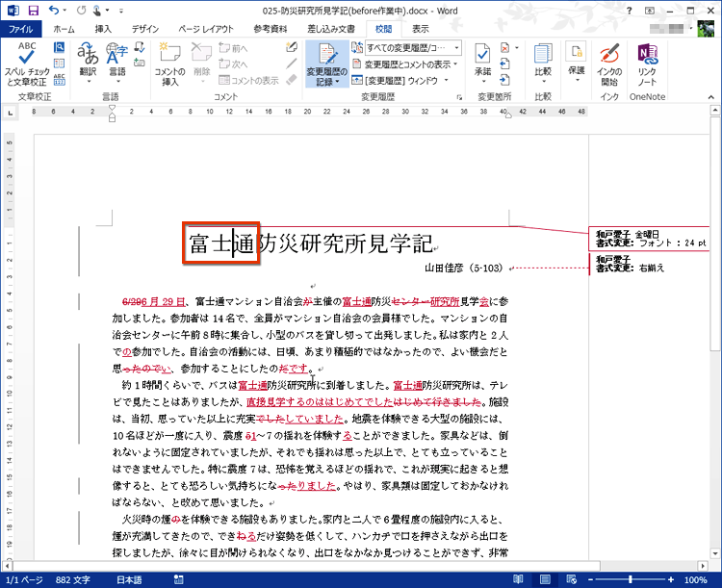Expand the undo history dropdown arrow
The height and width of the screenshot is (588, 722).
pyautogui.click(x=64, y=11)
